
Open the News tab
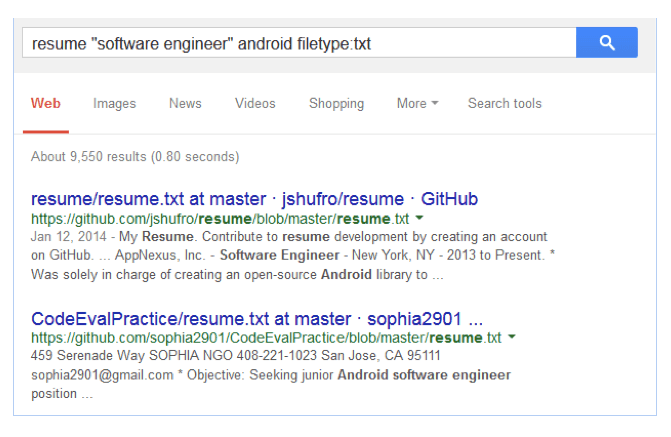185,104
